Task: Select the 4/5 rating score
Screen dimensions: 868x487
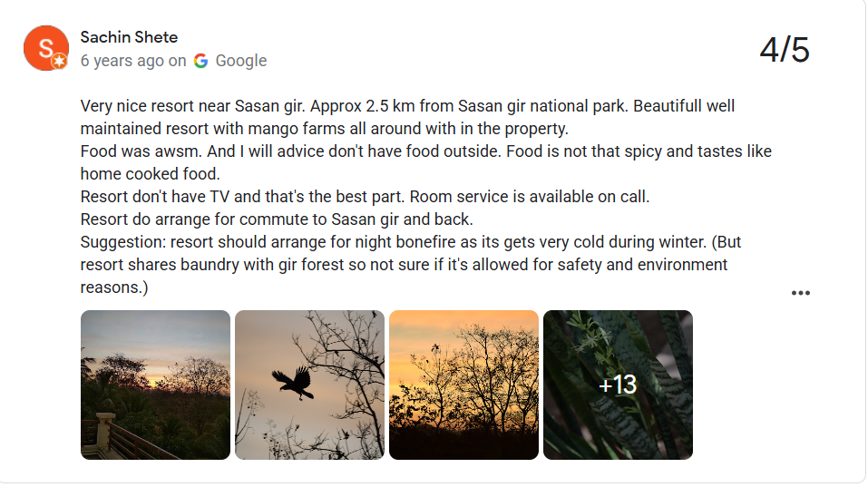Action: pos(785,50)
